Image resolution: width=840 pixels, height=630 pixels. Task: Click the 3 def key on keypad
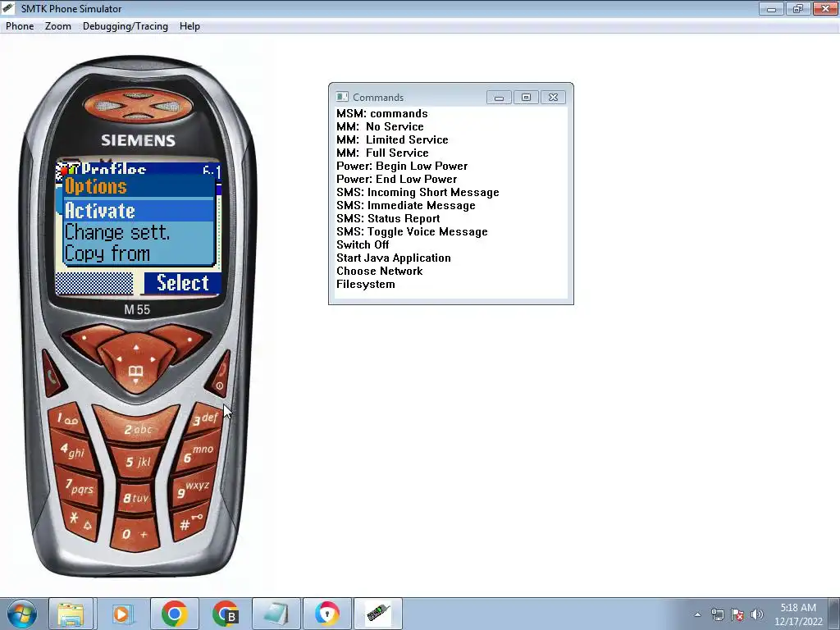tap(206, 418)
